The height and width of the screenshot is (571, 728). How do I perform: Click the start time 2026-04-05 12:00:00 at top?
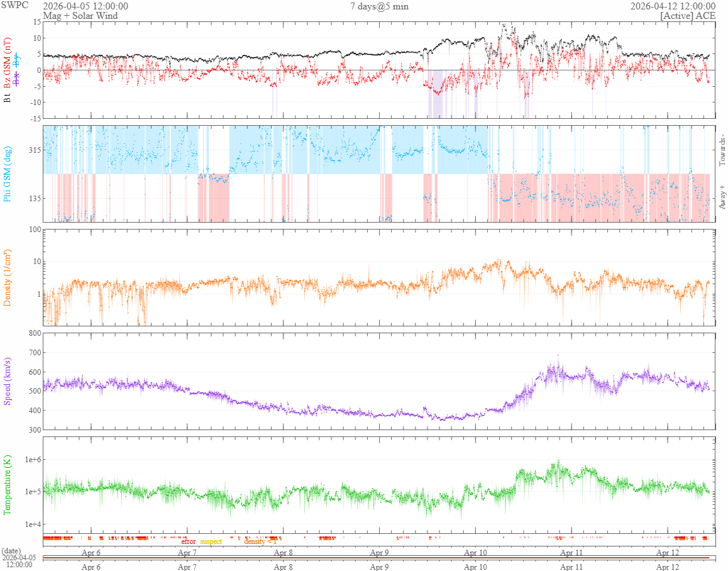pyautogui.click(x=85, y=6)
